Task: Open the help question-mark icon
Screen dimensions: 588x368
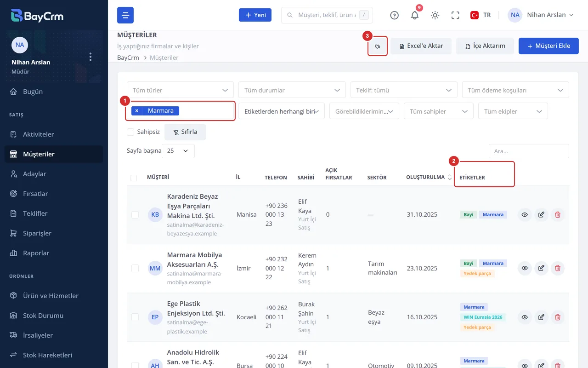Action: (394, 15)
